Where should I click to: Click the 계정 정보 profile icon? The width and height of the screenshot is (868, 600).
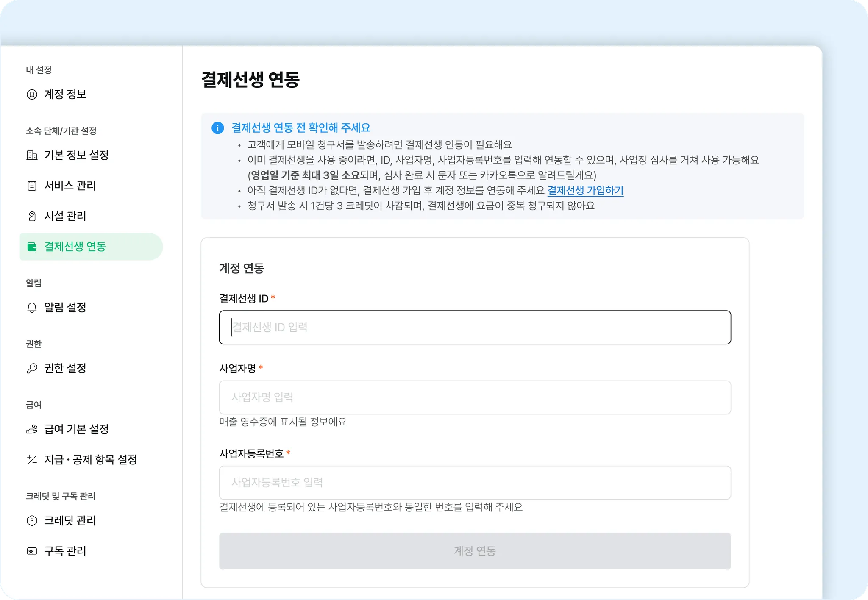[x=32, y=94]
